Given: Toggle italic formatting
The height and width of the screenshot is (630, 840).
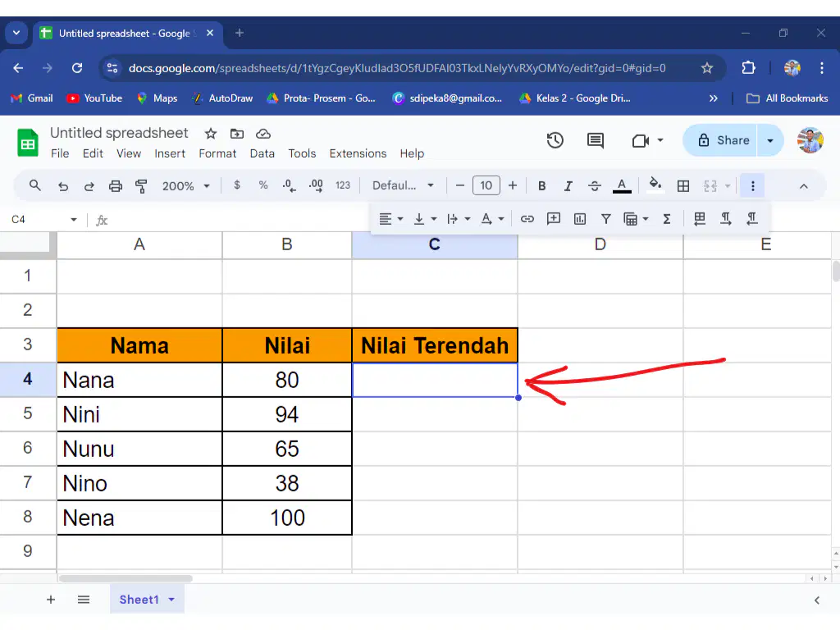Looking at the screenshot, I should (x=568, y=186).
